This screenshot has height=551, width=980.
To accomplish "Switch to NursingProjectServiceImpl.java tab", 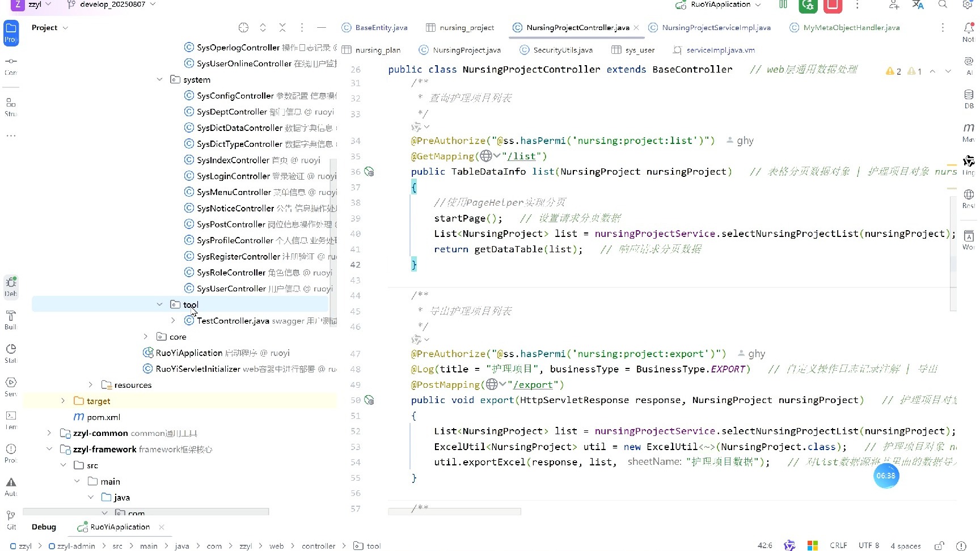I will click(x=709, y=27).
